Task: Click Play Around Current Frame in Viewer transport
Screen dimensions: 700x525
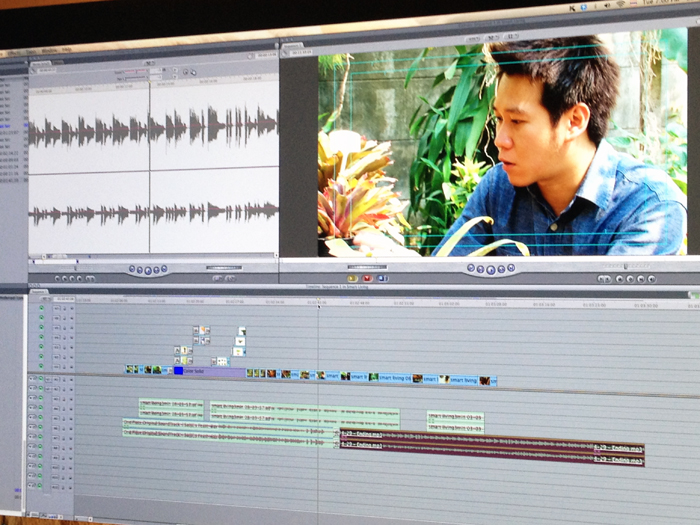Action: pyautogui.click(x=156, y=270)
